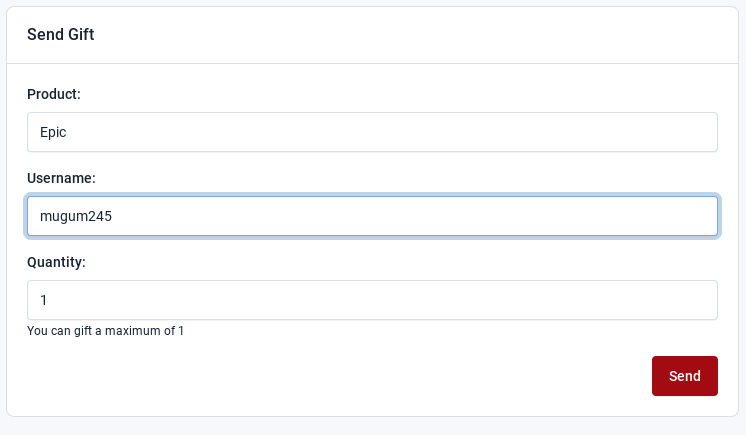
Task: Click the word Epic in Product box
Action: pos(53,132)
